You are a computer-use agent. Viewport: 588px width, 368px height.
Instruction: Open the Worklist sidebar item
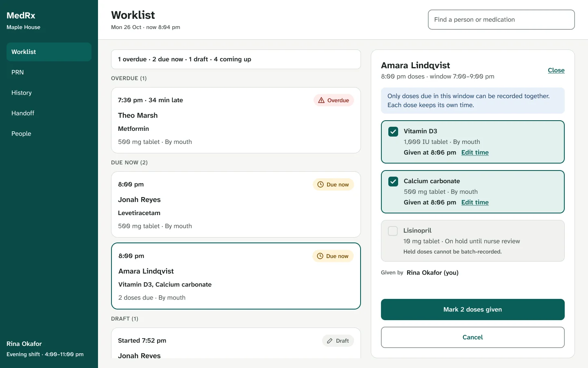(49, 52)
